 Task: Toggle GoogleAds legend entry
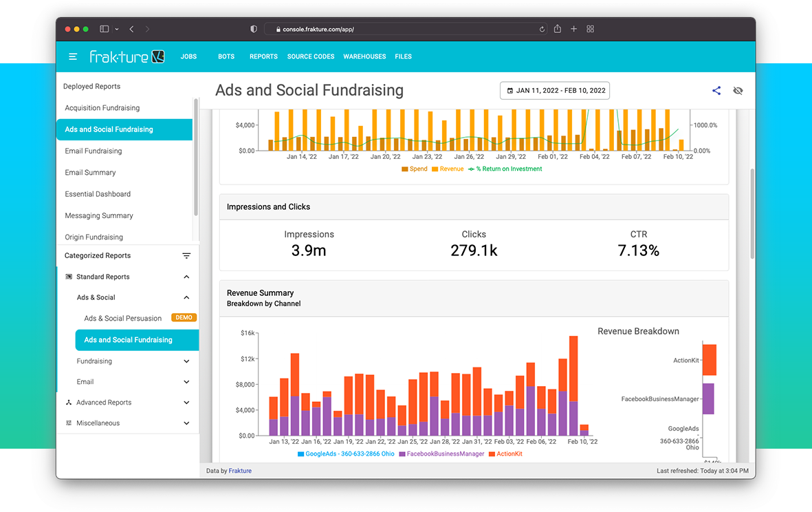pyautogui.click(x=346, y=454)
